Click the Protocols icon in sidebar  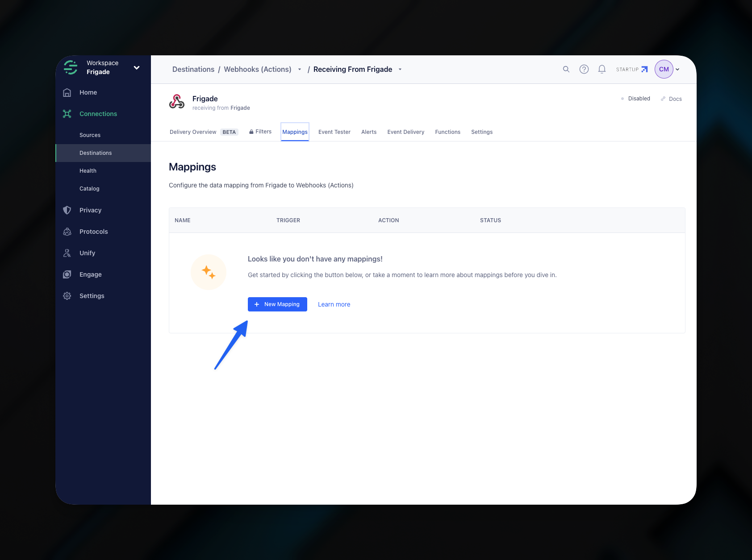67,232
